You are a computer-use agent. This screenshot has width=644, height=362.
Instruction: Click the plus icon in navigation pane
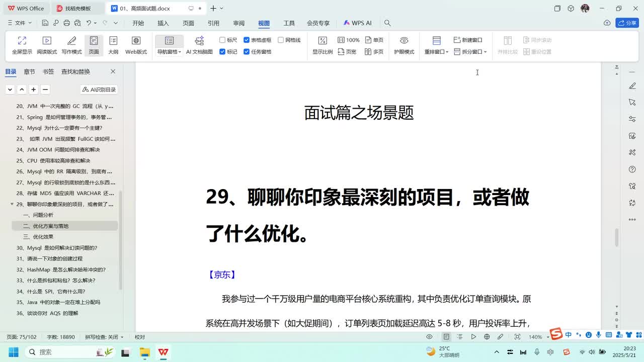[33, 89]
